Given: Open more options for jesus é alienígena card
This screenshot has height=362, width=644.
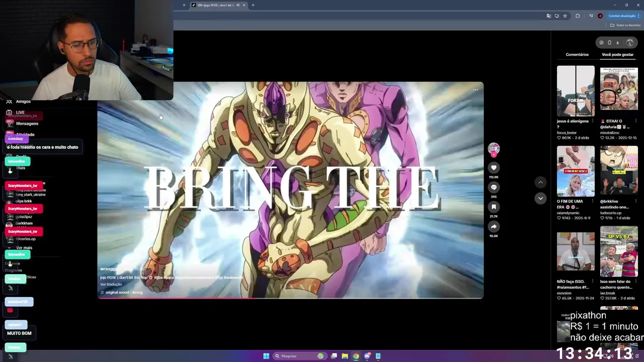Looking at the screenshot, I should (x=592, y=121).
